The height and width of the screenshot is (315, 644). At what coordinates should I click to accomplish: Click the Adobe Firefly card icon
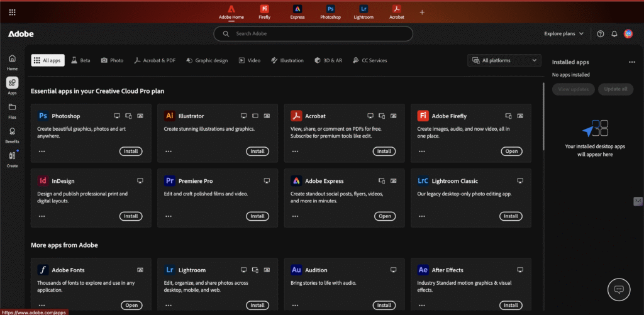pos(423,116)
